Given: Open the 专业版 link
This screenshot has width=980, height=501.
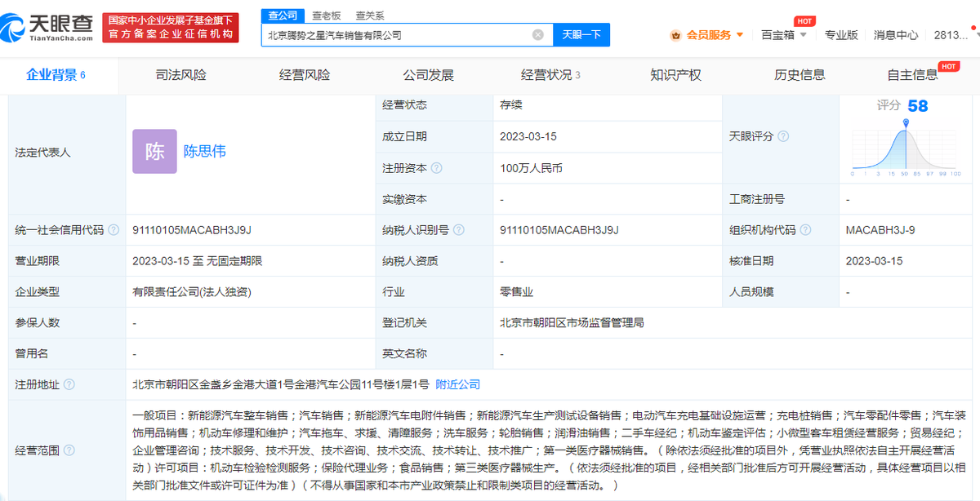Looking at the screenshot, I should click(841, 35).
